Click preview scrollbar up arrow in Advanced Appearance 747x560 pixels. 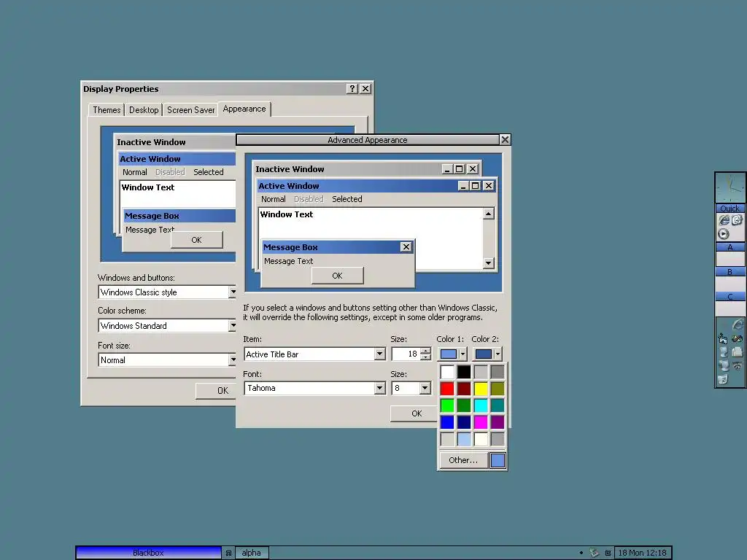(x=488, y=214)
